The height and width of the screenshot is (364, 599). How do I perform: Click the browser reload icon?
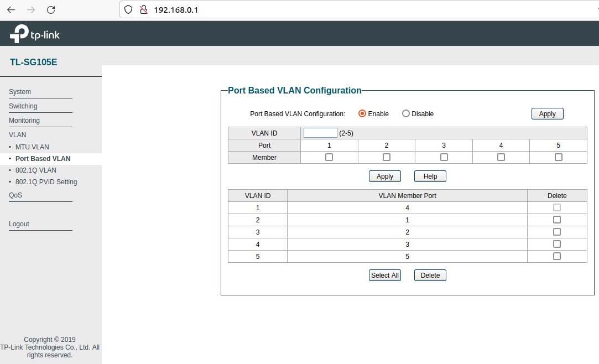coord(50,9)
